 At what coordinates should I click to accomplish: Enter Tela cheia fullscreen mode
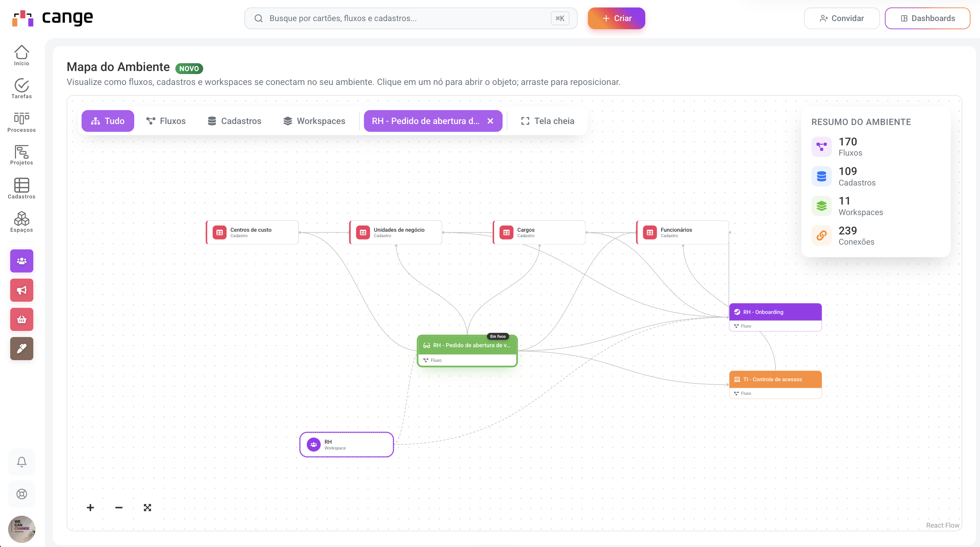point(547,121)
